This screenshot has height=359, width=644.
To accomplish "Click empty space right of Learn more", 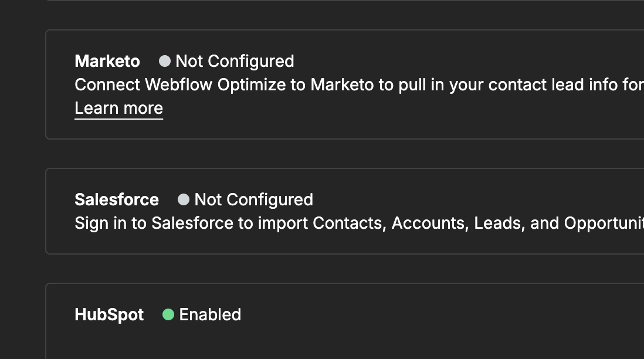I will click(x=352, y=110).
